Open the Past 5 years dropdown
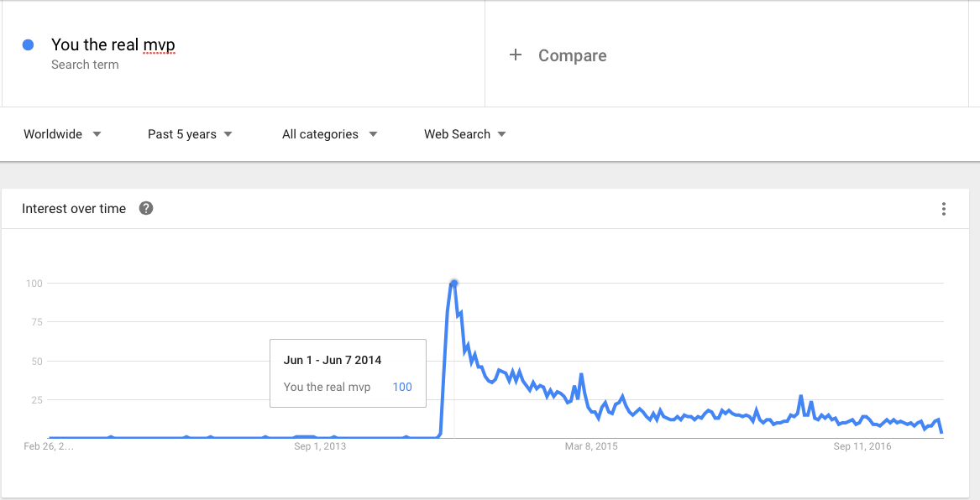 (x=190, y=134)
